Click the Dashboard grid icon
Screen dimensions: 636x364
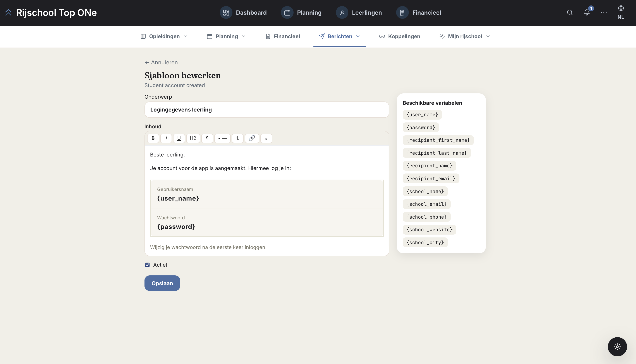click(x=226, y=12)
